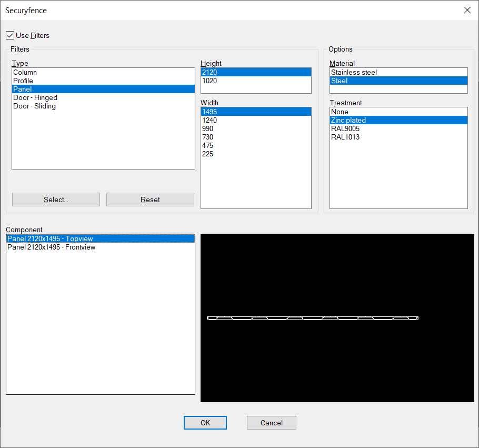Select Profile in the Type list
Image resolution: width=479 pixels, height=448 pixels.
click(x=103, y=81)
